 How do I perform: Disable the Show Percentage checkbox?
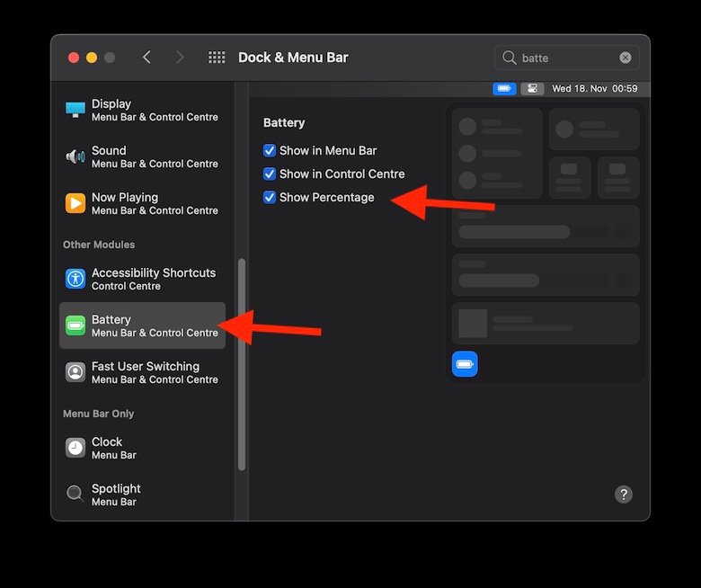pyautogui.click(x=270, y=198)
